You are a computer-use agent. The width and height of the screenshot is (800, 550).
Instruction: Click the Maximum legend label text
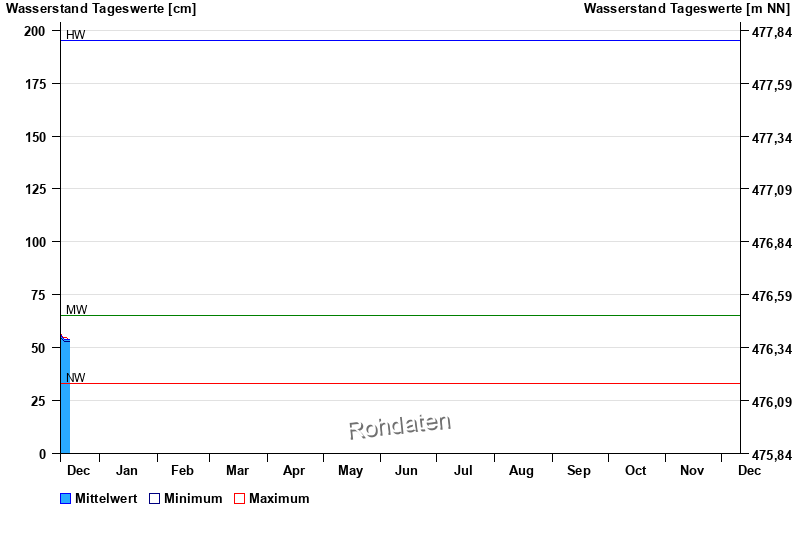(279, 499)
